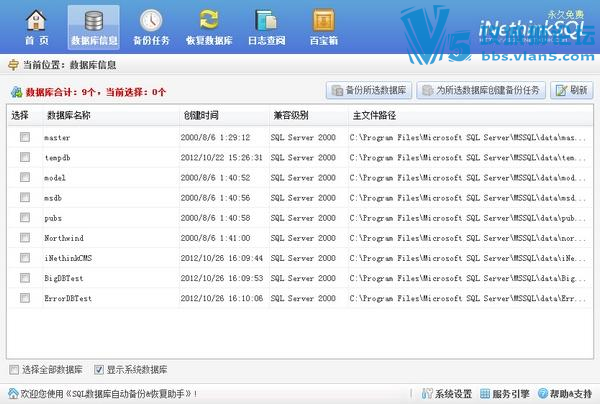Switch to 数据库信息 tab label

(94, 41)
